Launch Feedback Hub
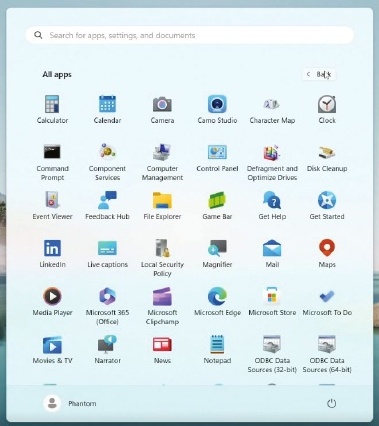The height and width of the screenshot is (426, 379). coord(107,205)
